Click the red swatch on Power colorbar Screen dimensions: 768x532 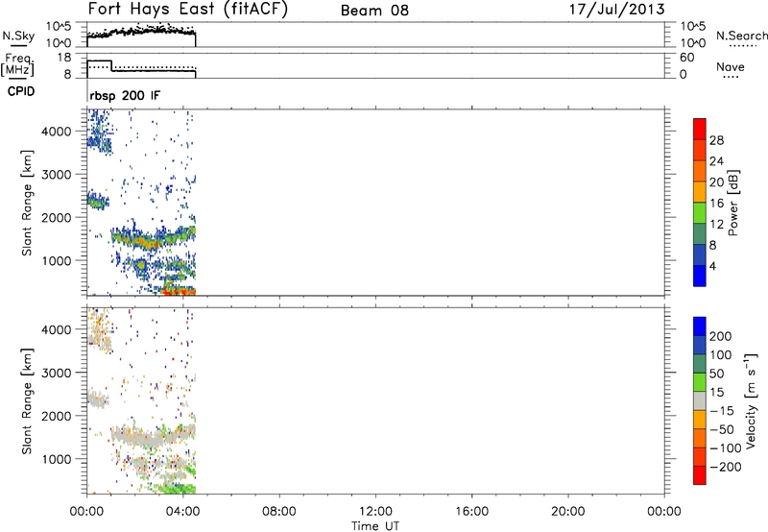700,129
